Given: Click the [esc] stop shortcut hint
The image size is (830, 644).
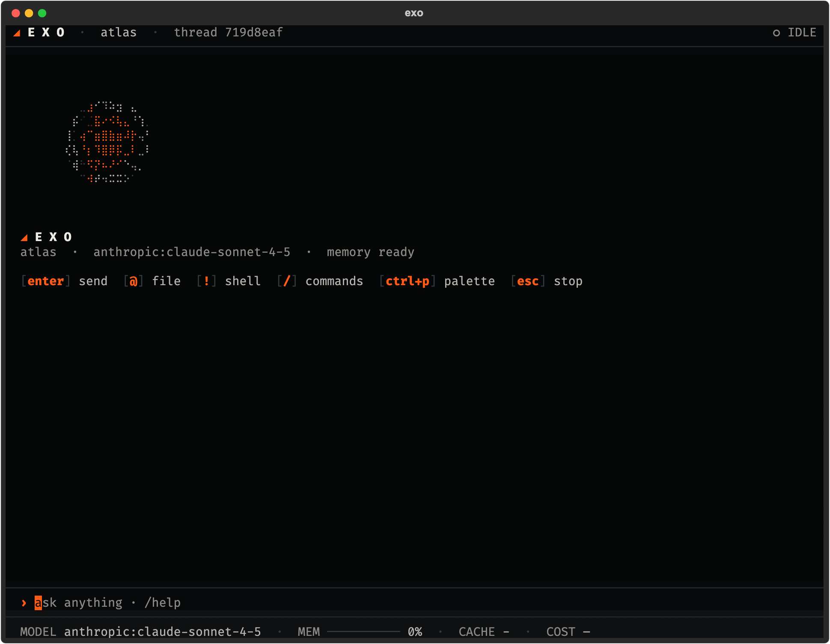Looking at the screenshot, I should pyautogui.click(x=546, y=281).
